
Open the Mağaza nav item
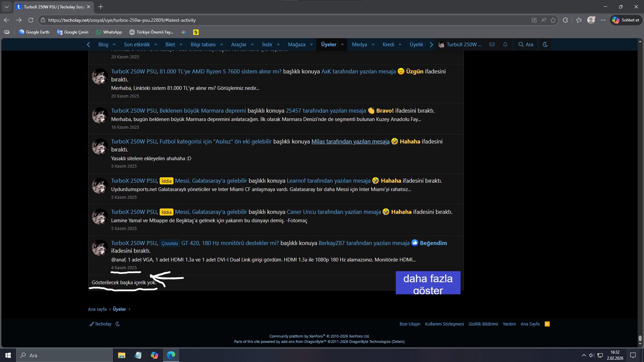tap(297, 44)
